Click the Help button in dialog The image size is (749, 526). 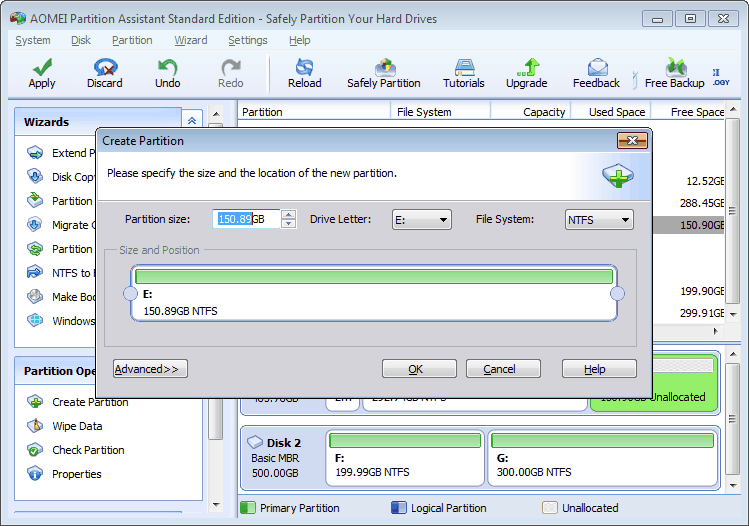tap(599, 369)
